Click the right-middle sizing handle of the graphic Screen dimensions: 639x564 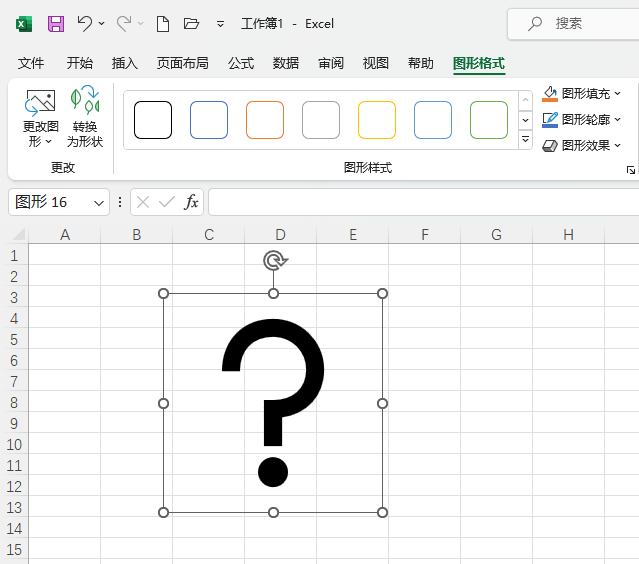[382, 403]
